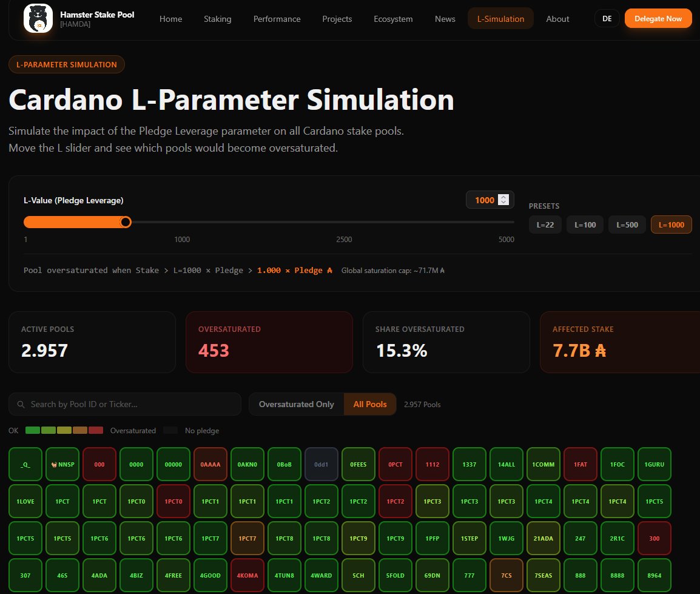Select the 1112 pool tile
The height and width of the screenshot is (594, 700).
click(432, 464)
